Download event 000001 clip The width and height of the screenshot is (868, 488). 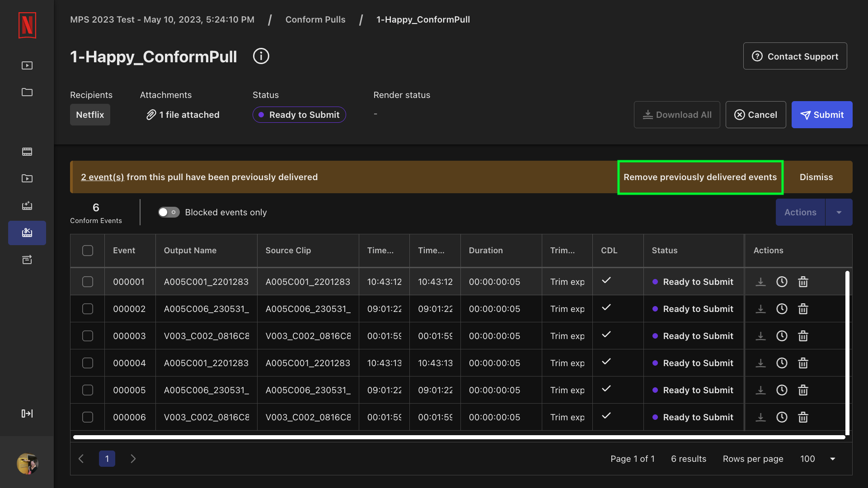tap(761, 282)
